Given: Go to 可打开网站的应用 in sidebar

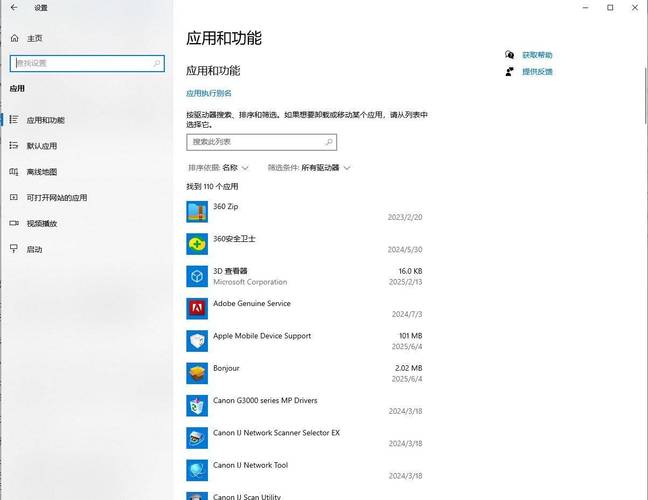Looking at the screenshot, I should (57, 198).
